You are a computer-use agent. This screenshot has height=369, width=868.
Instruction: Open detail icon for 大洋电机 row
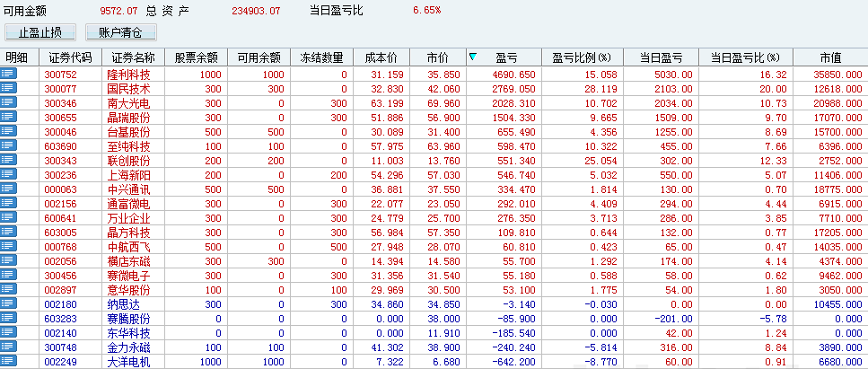[x=9, y=361]
